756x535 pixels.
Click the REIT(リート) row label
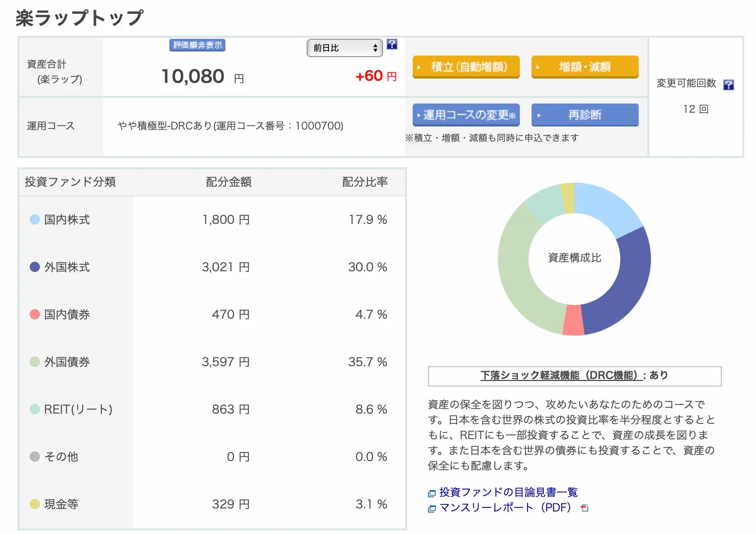click(x=78, y=410)
